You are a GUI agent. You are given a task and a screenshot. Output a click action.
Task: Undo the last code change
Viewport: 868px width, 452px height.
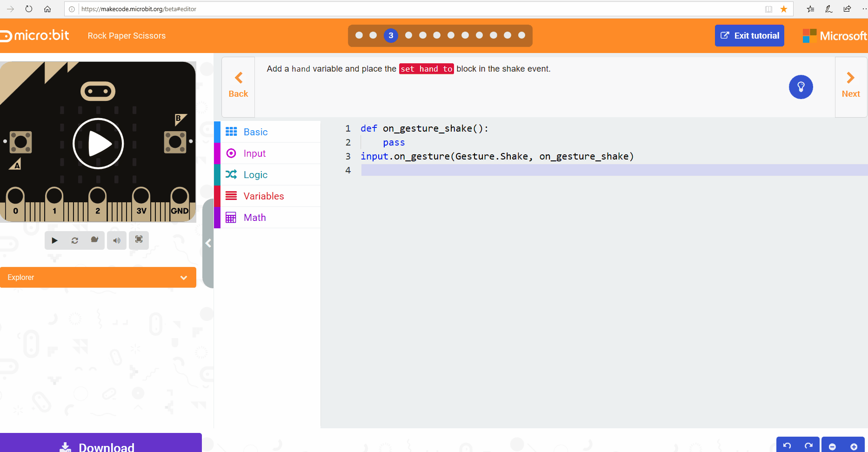[x=787, y=445]
